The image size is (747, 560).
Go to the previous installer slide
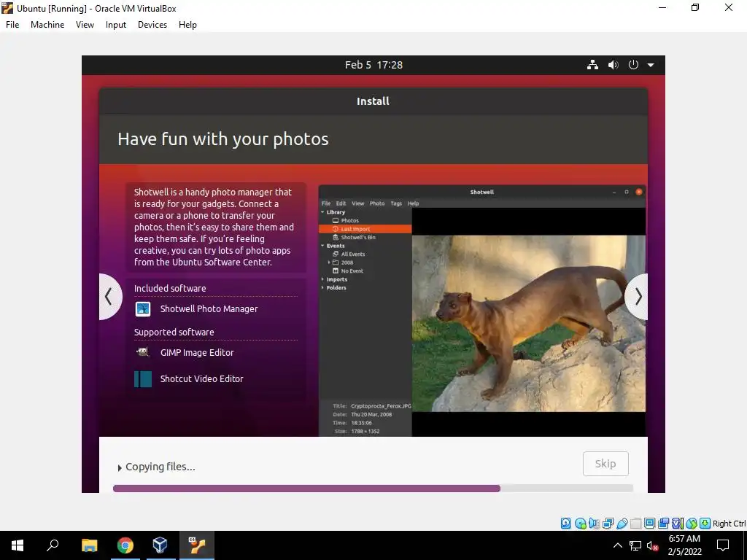click(x=109, y=297)
